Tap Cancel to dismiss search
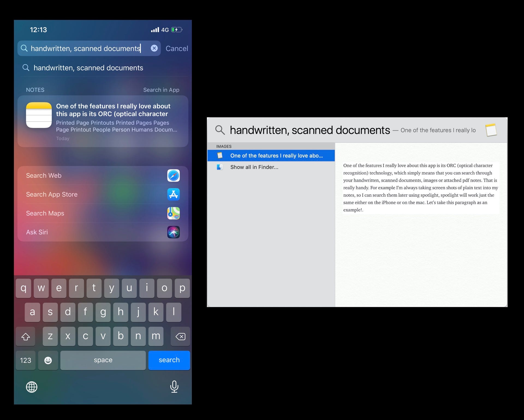Image resolution: width=524 pixels, height=420 pixels. pos(177,49)
